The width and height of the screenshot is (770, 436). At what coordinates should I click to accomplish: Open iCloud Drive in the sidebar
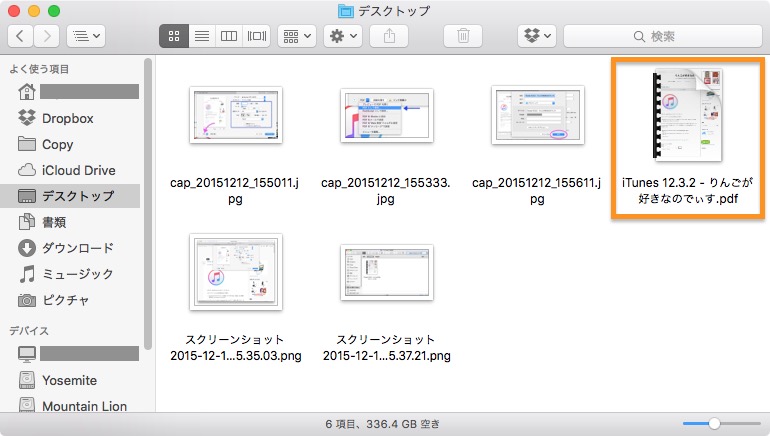(70, 170)
